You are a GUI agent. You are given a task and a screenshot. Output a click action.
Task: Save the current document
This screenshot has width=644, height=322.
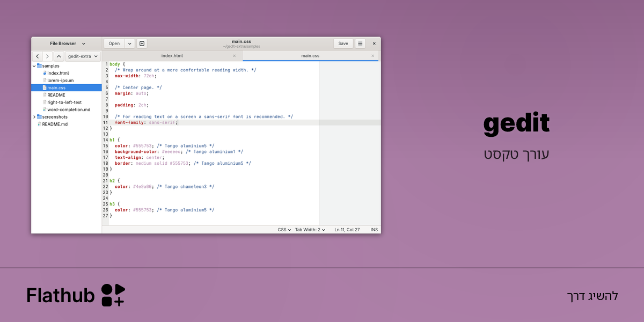coord(343,43)
